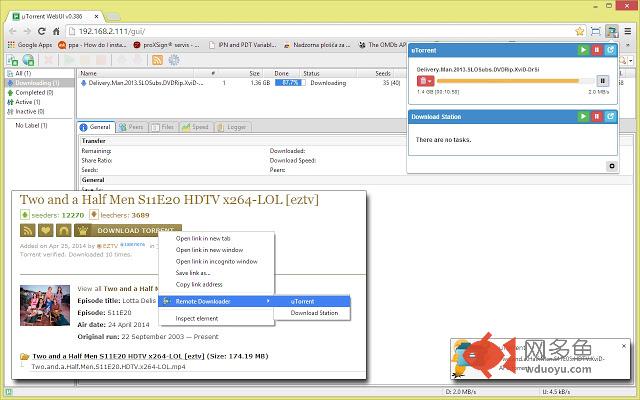Click the Remote Downloader extension icon in Chrome toolbar
The image size is (640, 400).
pyautogui.click(x=611, y=31)
